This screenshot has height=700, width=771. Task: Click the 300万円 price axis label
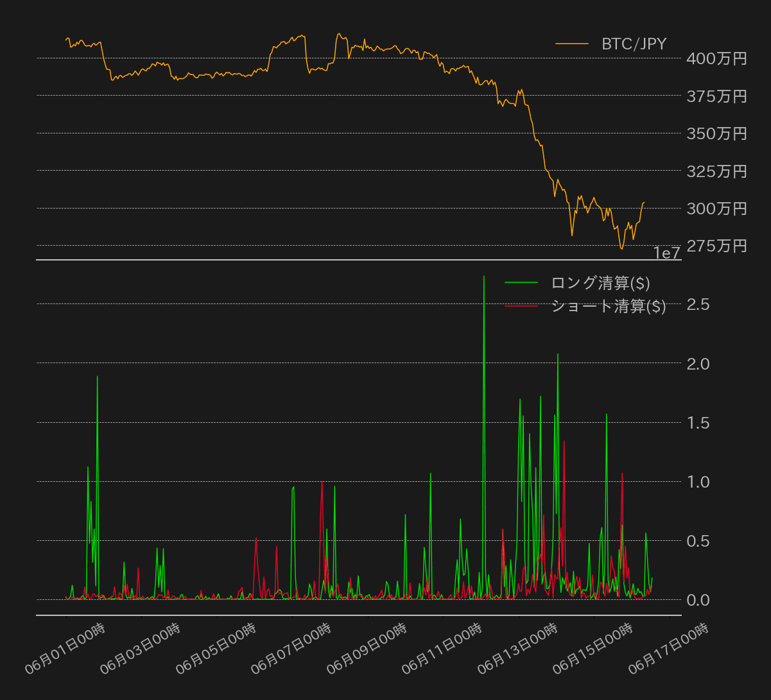pos(716,209)
